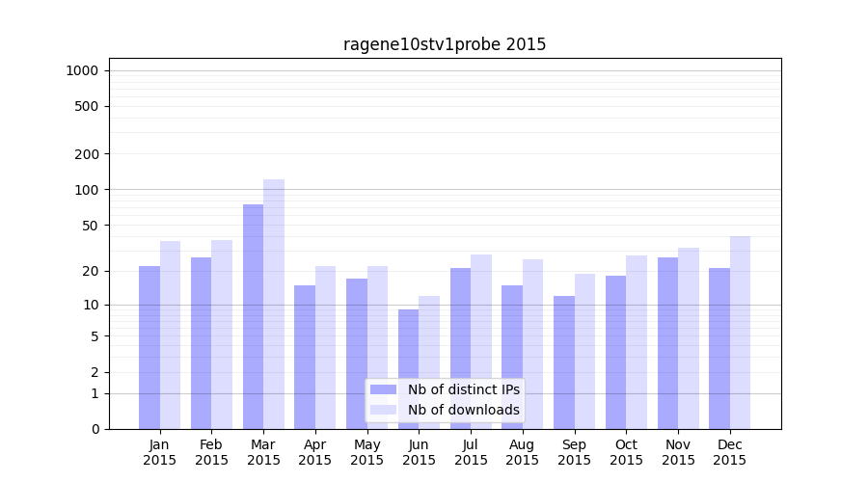This screenshot has height=482, width=868.
Task: Pick the Feb 2015 downloads bar
Action: coord(222,335)
